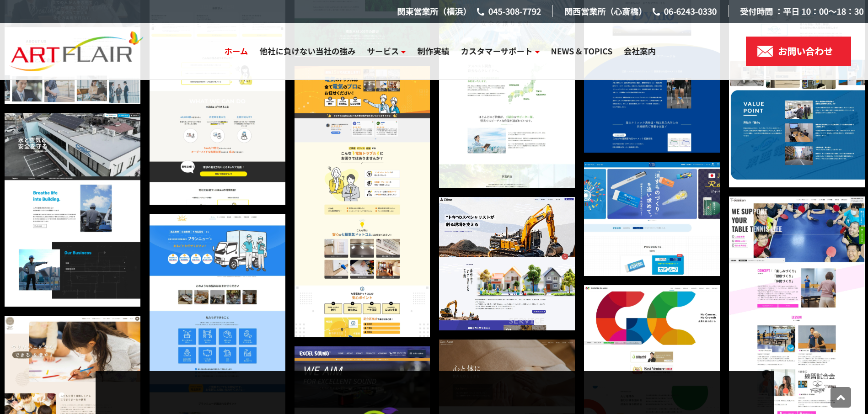Click the scroll-to-top arrow button
The height and width of the screenshot is (414, 868).
click(841, 397)
